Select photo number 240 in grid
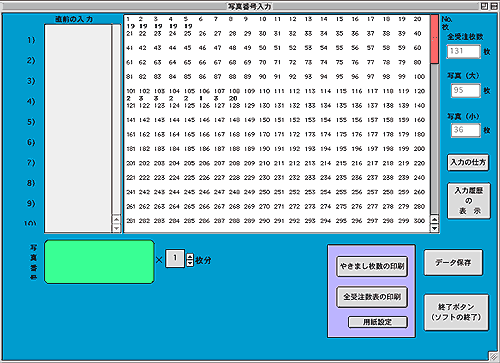The width and height of the screenshot is (500, 363). (x=419, y=178)
